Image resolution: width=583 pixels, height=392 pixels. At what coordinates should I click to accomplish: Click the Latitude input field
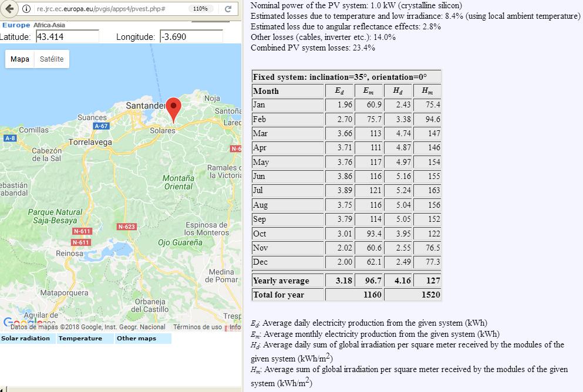68,37
